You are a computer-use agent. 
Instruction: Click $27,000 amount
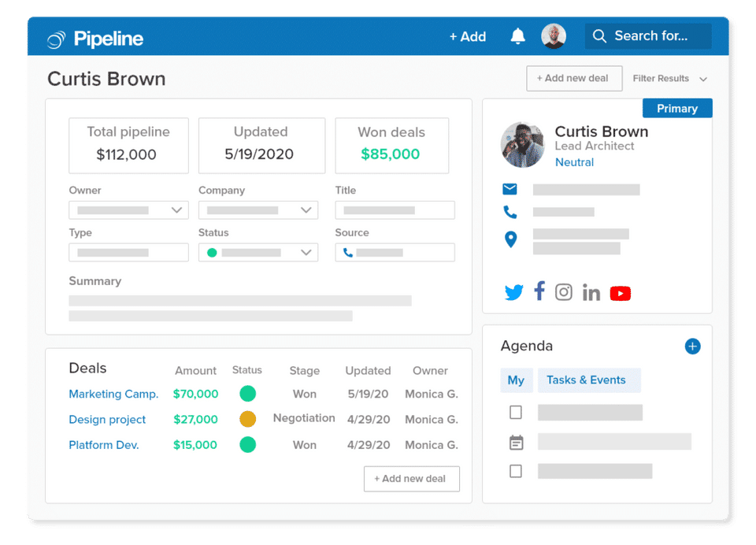(x=195, y=420)
